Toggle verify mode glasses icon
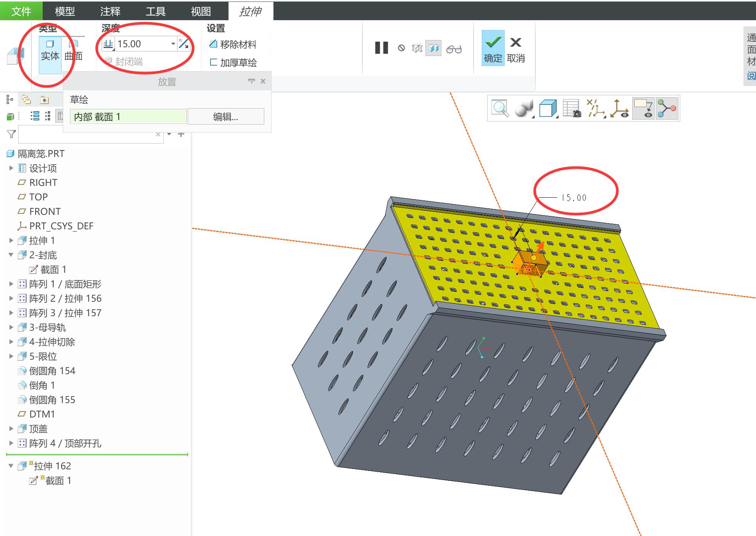The width and height of the screenshot is (756, 536). click(454, 49)
